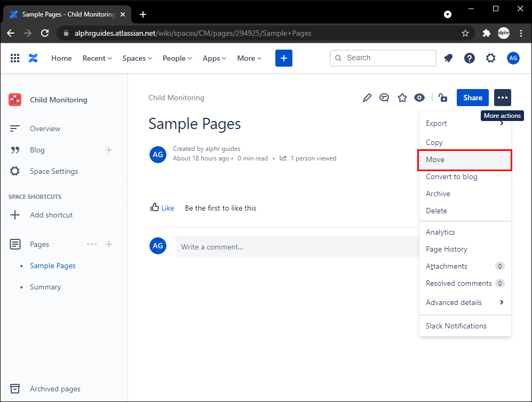The image size is (532, 402).
Task: Toggle Like on this page
Action: [162, 208]
